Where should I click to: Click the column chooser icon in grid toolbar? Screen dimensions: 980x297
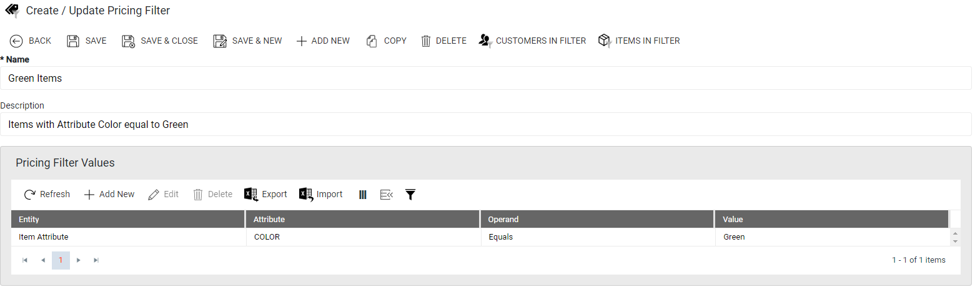pyautogui.click(x=362, y=195)
